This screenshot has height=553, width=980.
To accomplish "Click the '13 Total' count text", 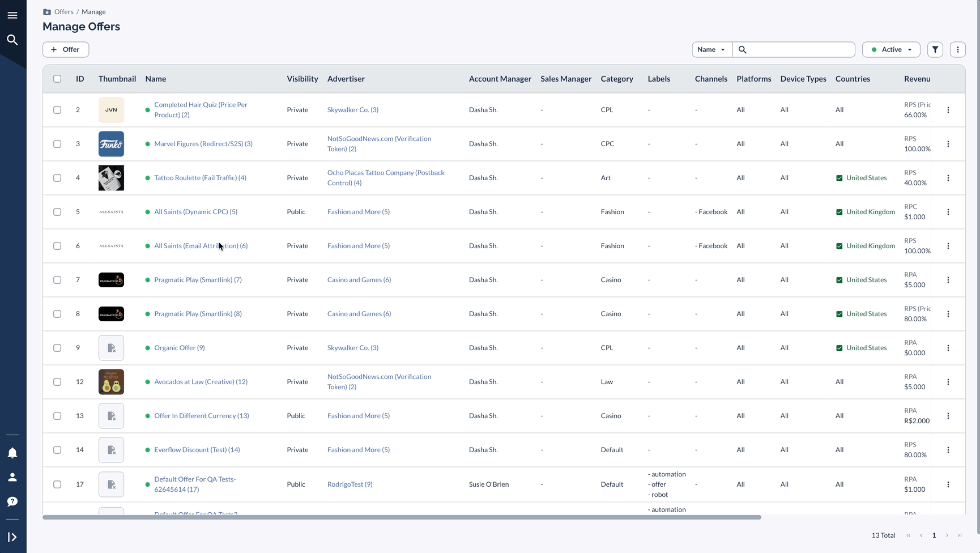I will [883, 535].
